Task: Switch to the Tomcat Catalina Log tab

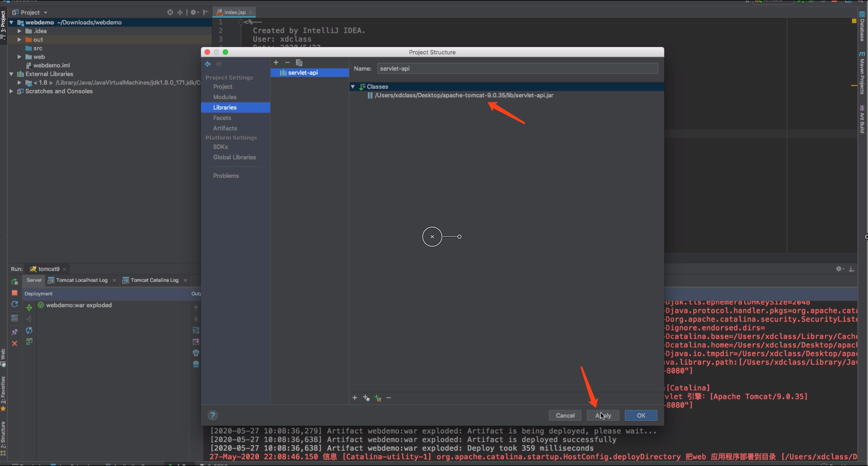Action: point(154,281)
